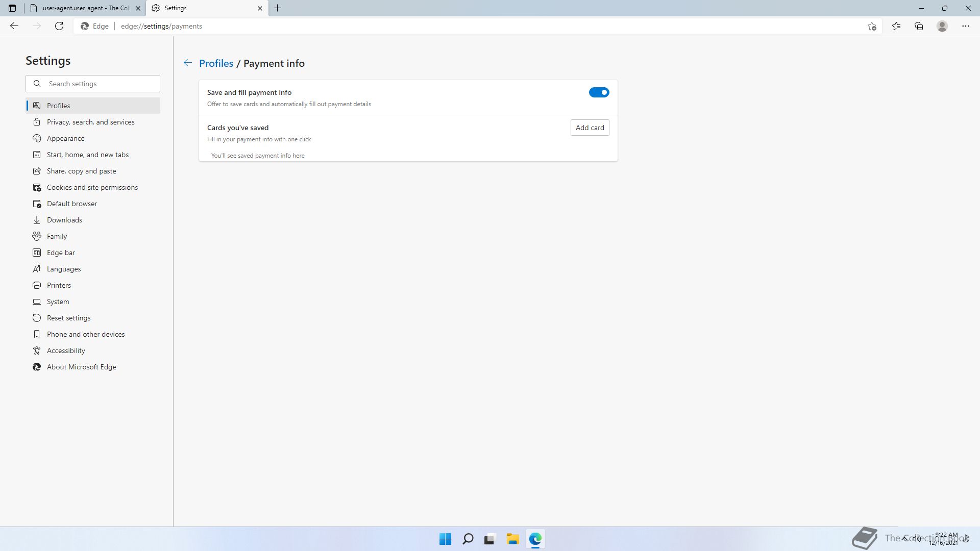Click add this page to favorites icon
Screen dimensions: 980x551
click(872, 26)
